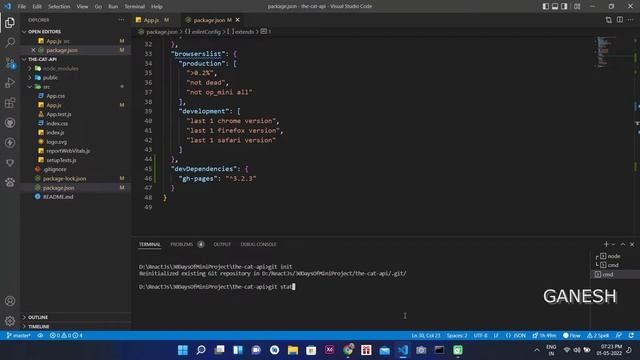Switch to the Output panel tab
This screenshot has width=640, height=360.
point(222,244)
